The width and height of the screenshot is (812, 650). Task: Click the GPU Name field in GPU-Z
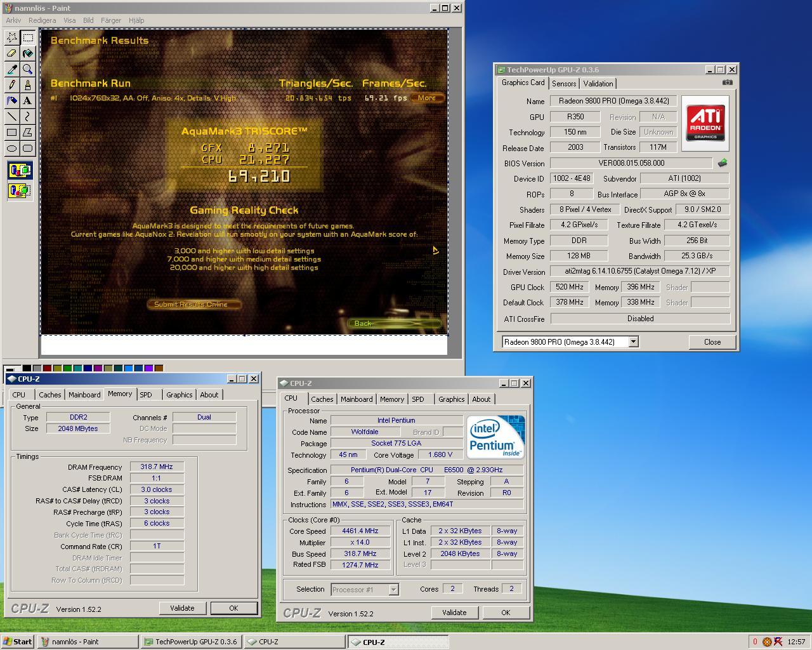point(613,101)
